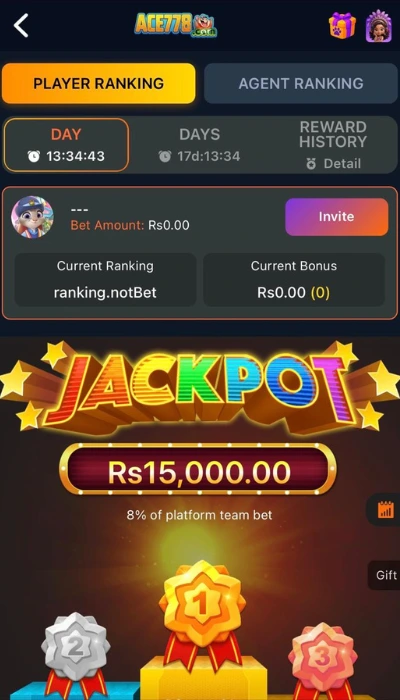Tap the ACE778 logo
The height and width of the screenshot is (700, 400).
(176, 25)
